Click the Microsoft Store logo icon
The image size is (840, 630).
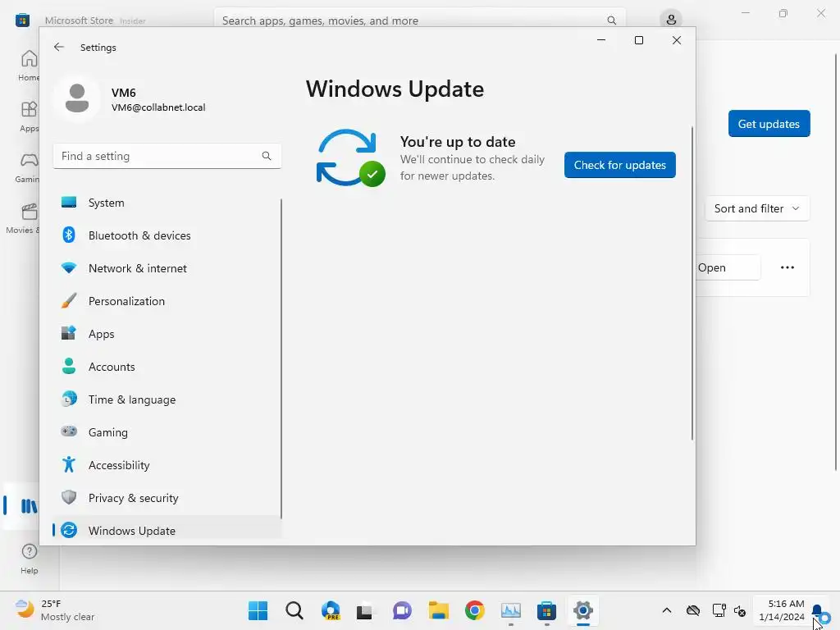click(x=22, y=21)
